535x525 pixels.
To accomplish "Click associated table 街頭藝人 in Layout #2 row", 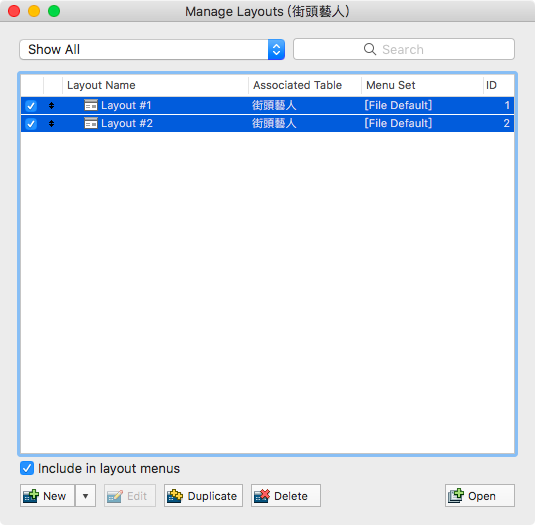I will (x=274, y=123).
